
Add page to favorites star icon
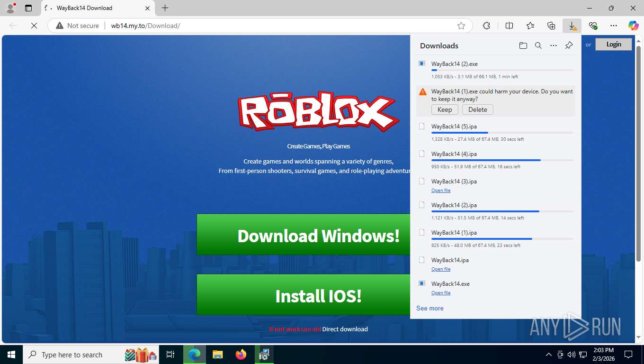pos(461,26)
